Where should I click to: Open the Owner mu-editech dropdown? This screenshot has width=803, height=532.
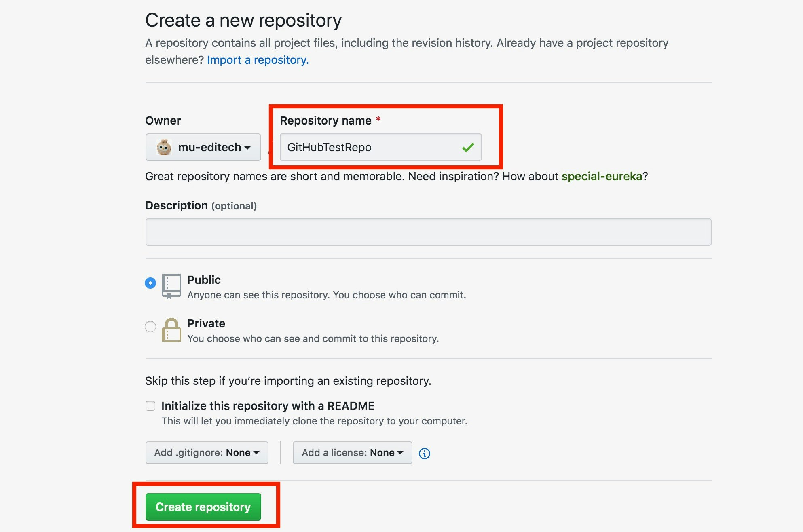tap(203, 148)
